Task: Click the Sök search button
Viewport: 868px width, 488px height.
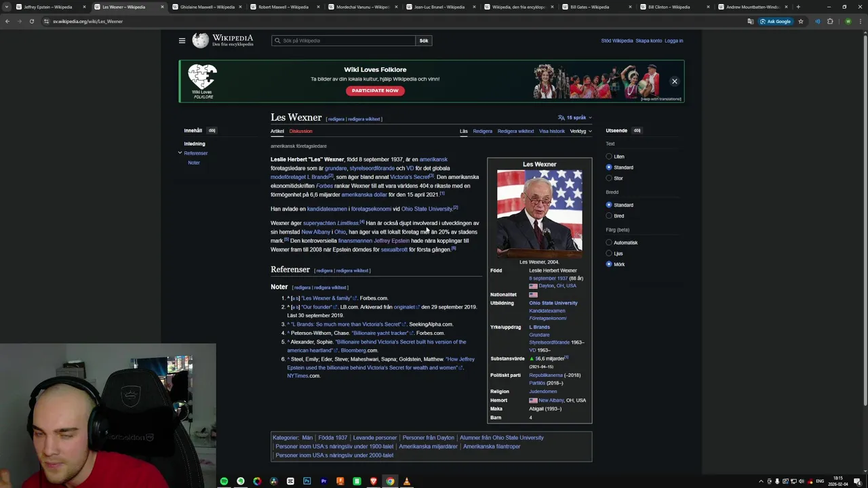Action: pyautogui.click(x=424, y=41)
